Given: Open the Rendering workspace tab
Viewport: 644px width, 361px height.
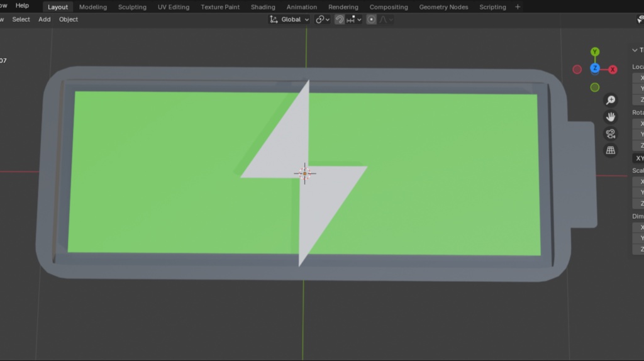Looking at the screenshot, I should (343, 7).
